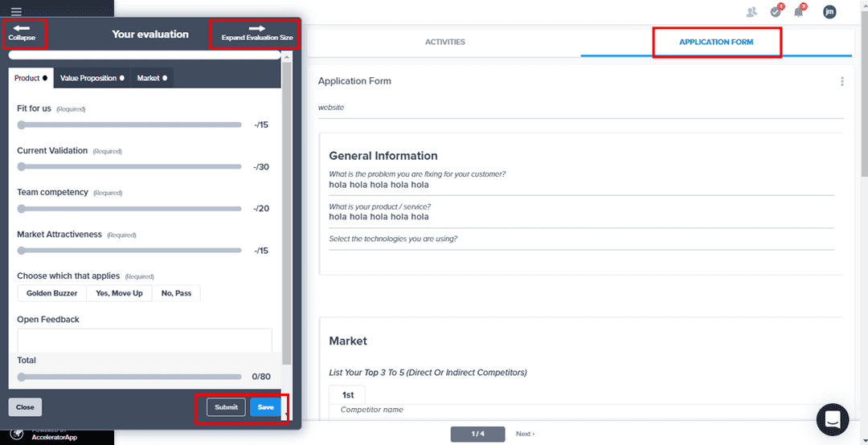Viewport: 868px width, 445px height.
Task: Click the Collapse arrow icon
Action: [22, 29]
